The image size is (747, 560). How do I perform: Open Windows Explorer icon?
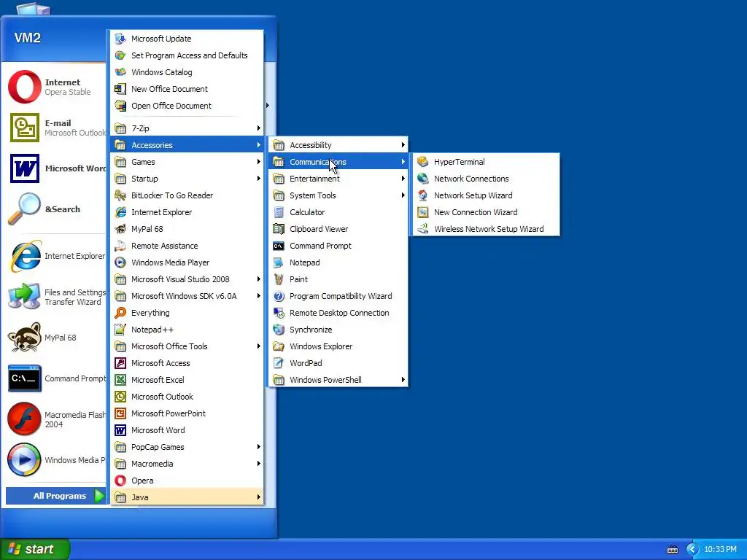279,346
